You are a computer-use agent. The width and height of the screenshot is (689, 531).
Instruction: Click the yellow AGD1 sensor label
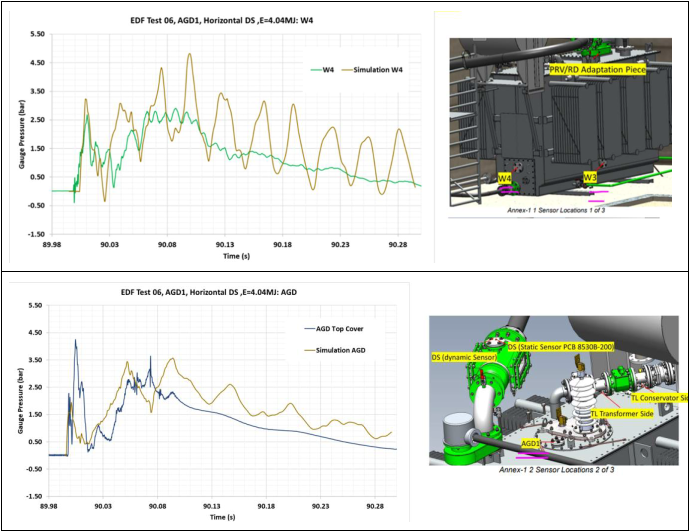pos(530,444)
